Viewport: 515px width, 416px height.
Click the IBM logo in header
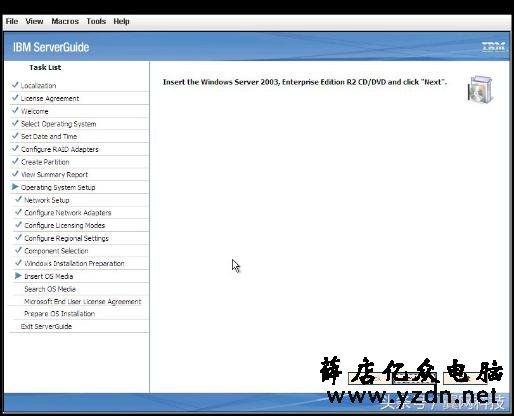493,47
